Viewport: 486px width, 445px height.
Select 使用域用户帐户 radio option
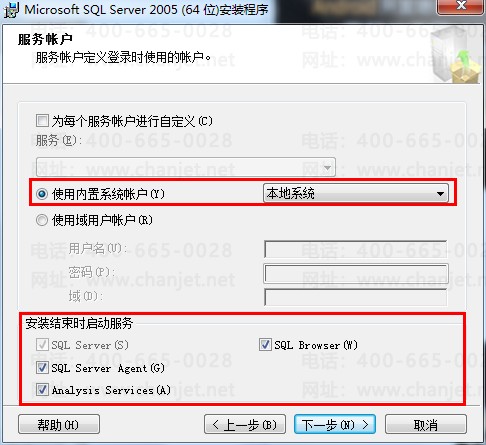pos(42,220)
